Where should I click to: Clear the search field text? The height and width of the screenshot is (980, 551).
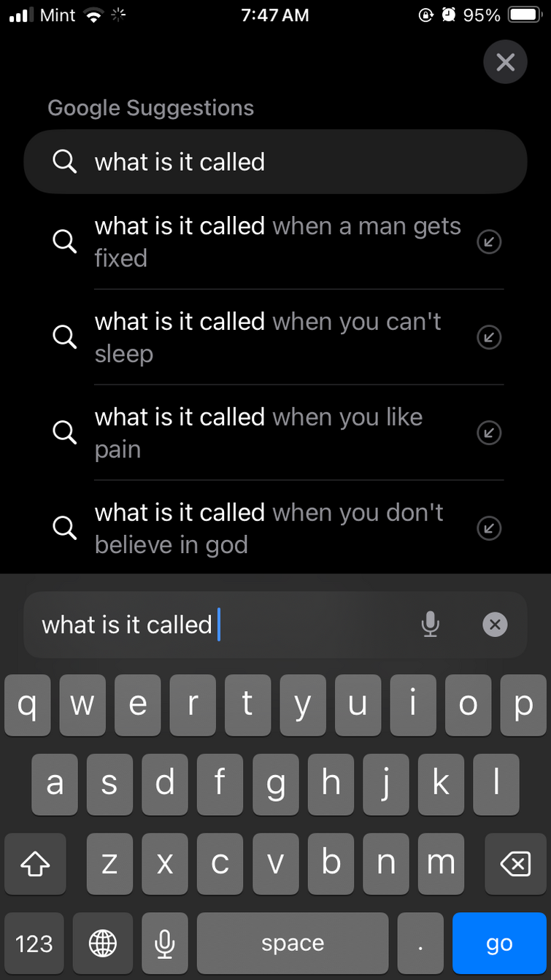point(495,625)
